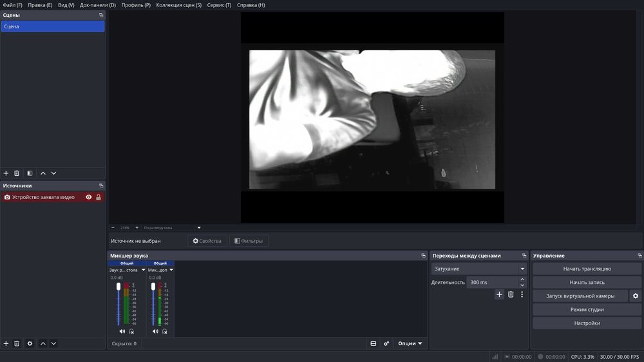Undock the Управление panel
The width and height of the screenshot is (644, 362).
[x=639, y=256]
